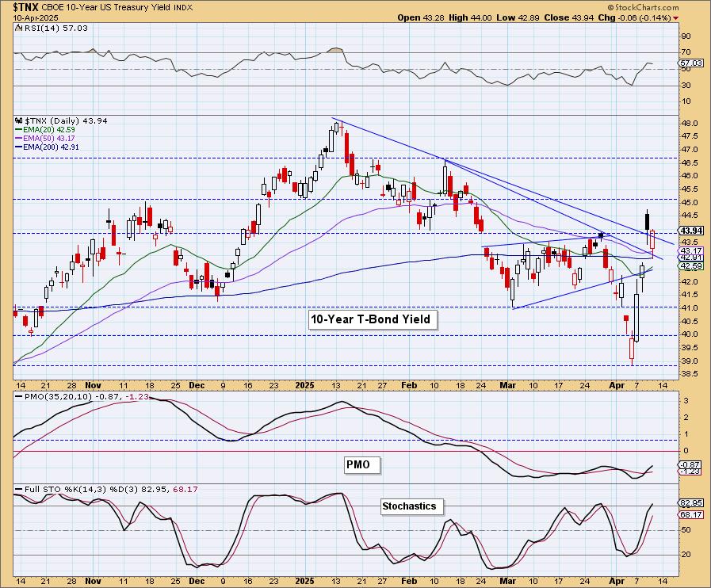Click the 43.94 last-price tag on the right axis
The width and height of the screenshot is (711, 588).
coord(691,231)
